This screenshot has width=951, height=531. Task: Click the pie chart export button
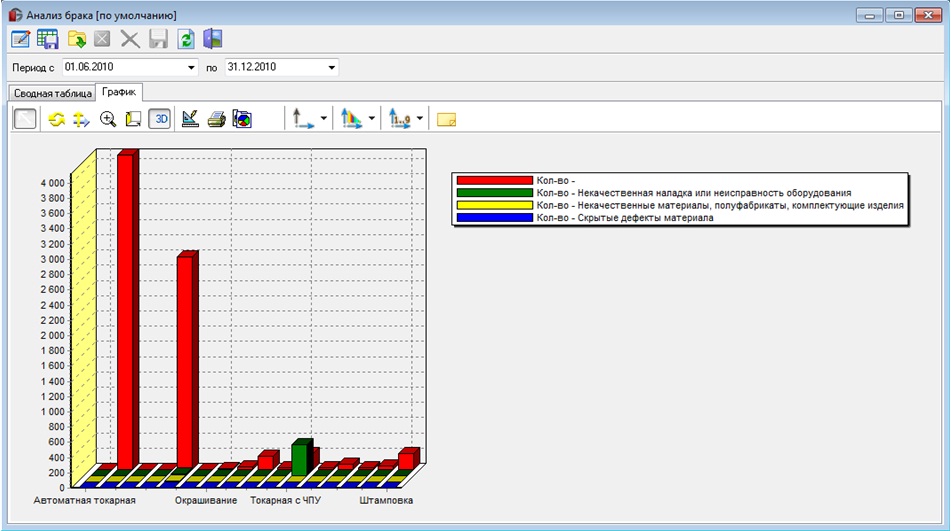coord(242,119)
